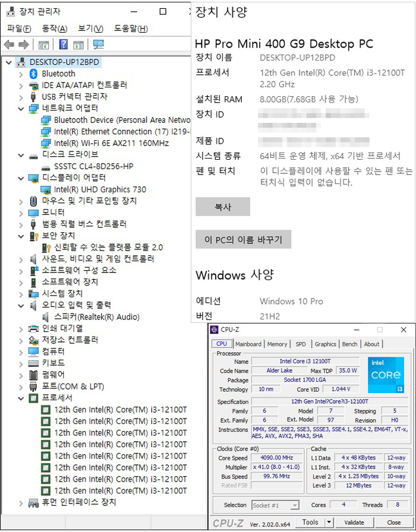
Task: Click the 저장소 컨트롤러 icon
Action: pos(33,340)
